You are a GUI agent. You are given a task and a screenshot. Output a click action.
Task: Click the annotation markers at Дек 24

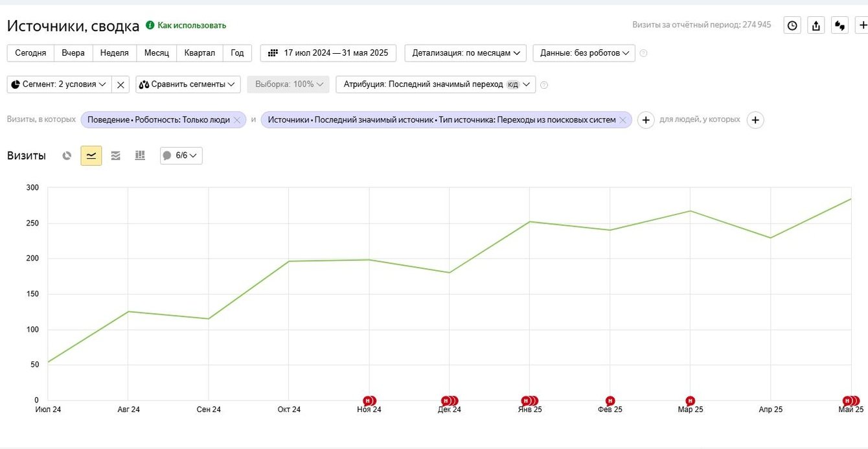click(450, 401)
